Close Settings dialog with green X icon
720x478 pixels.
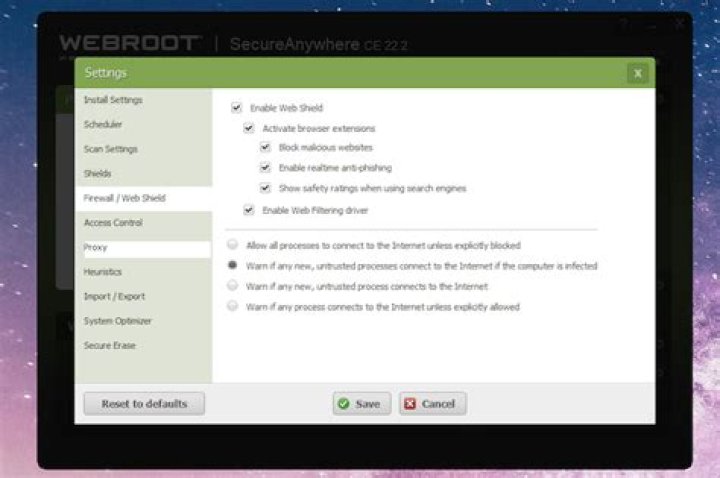(637, 73)
